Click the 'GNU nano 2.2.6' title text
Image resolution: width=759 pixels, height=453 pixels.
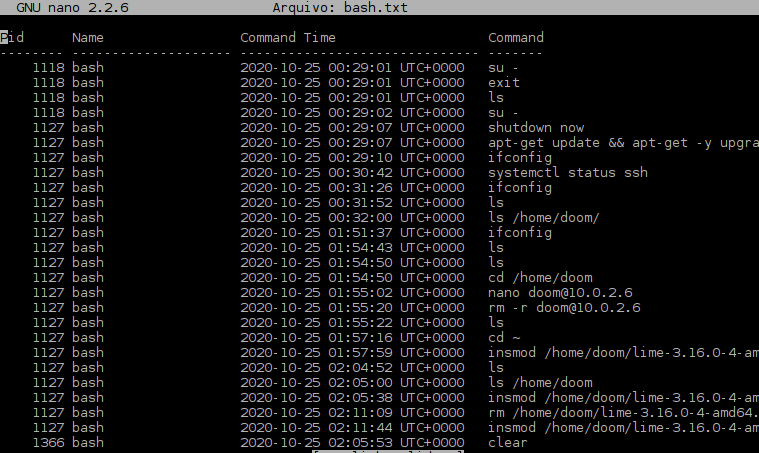72,8
